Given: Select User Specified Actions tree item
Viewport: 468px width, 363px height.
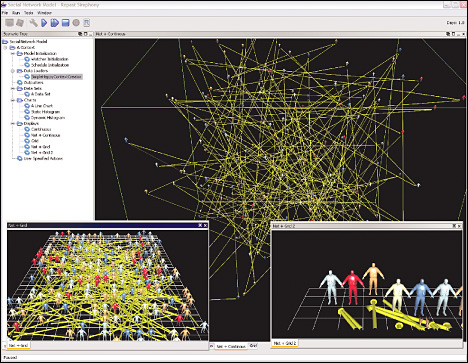Looking at the screenshot, I should [43, 158].
